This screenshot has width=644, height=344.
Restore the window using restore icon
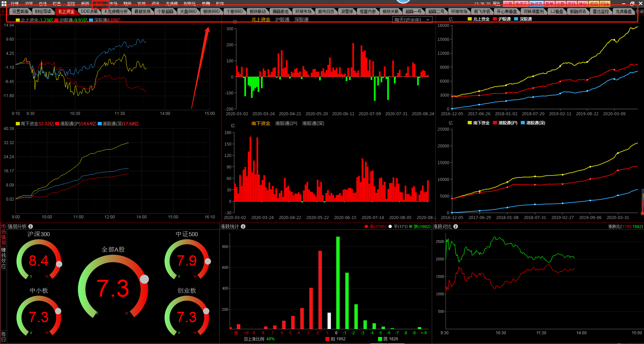632,3
